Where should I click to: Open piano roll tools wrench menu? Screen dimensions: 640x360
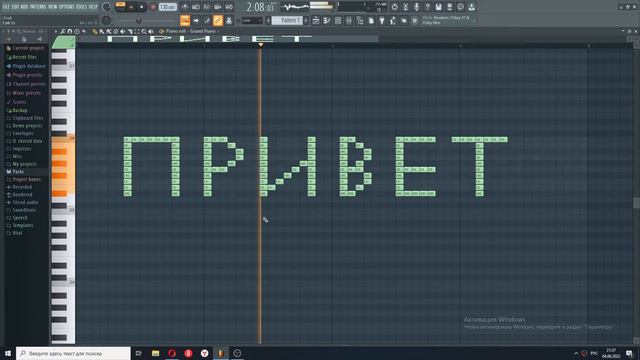click(63, 31)
